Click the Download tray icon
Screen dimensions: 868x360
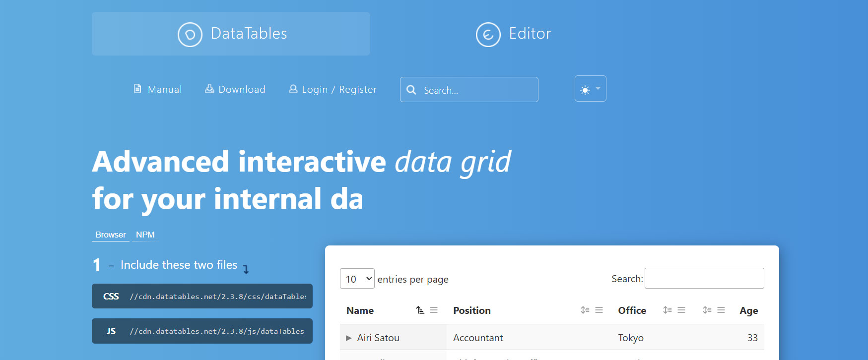[x=209, y=89]
